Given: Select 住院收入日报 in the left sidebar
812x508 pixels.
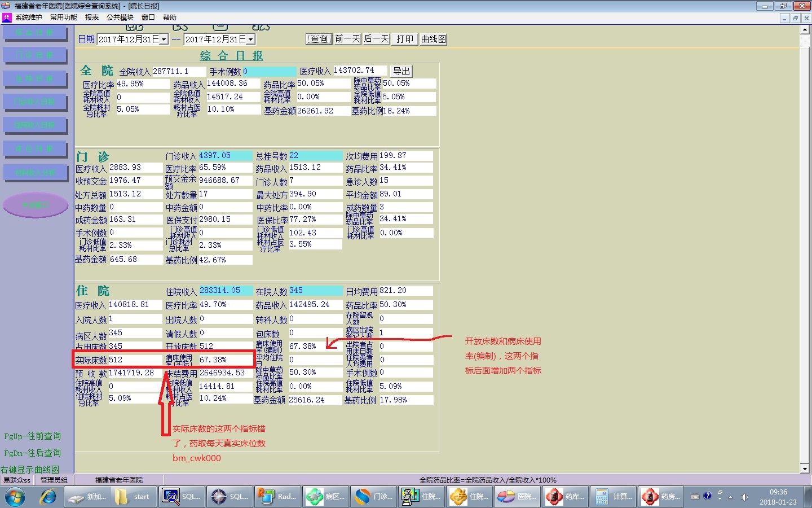Looking at the screenshot, I should pos(35,125).
